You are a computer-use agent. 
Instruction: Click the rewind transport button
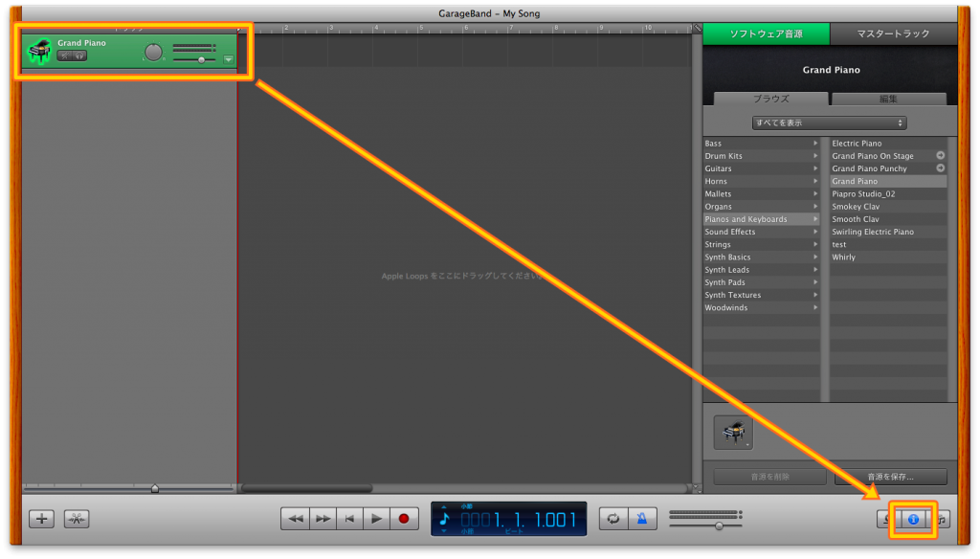[295, 519]
